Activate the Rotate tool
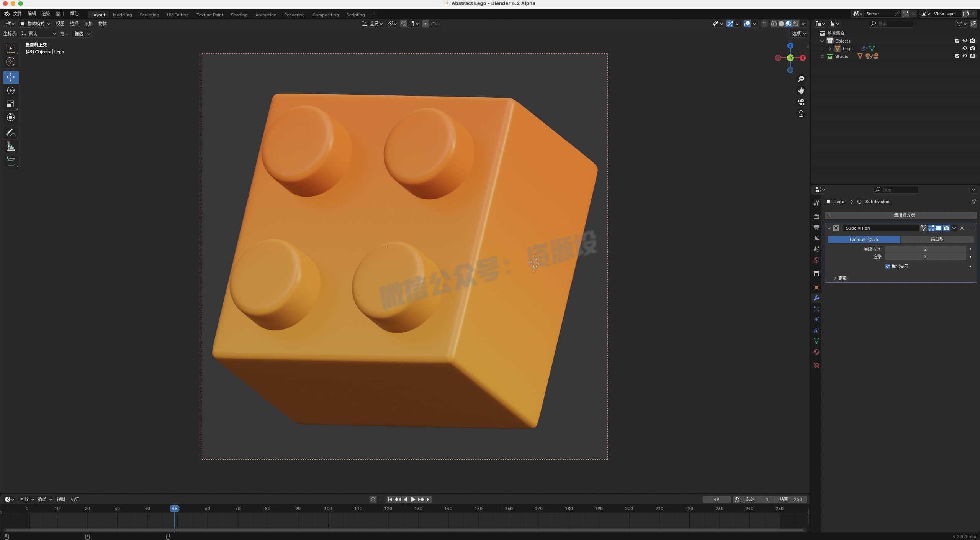The height and width of the screenshot is (540, 980). coord(11,90)
